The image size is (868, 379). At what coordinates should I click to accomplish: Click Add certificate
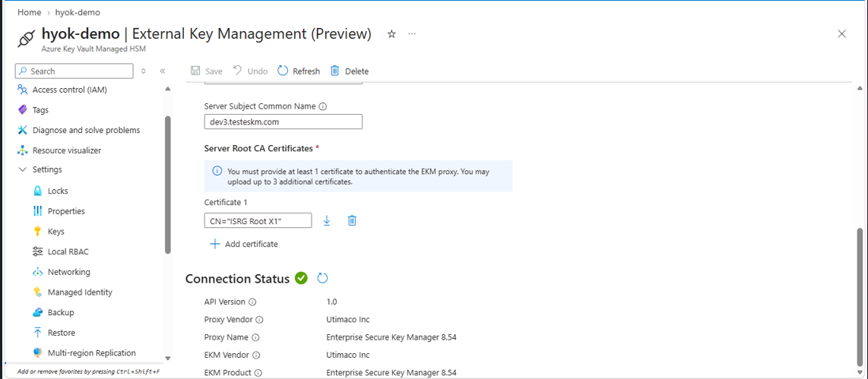coord(244,244)
